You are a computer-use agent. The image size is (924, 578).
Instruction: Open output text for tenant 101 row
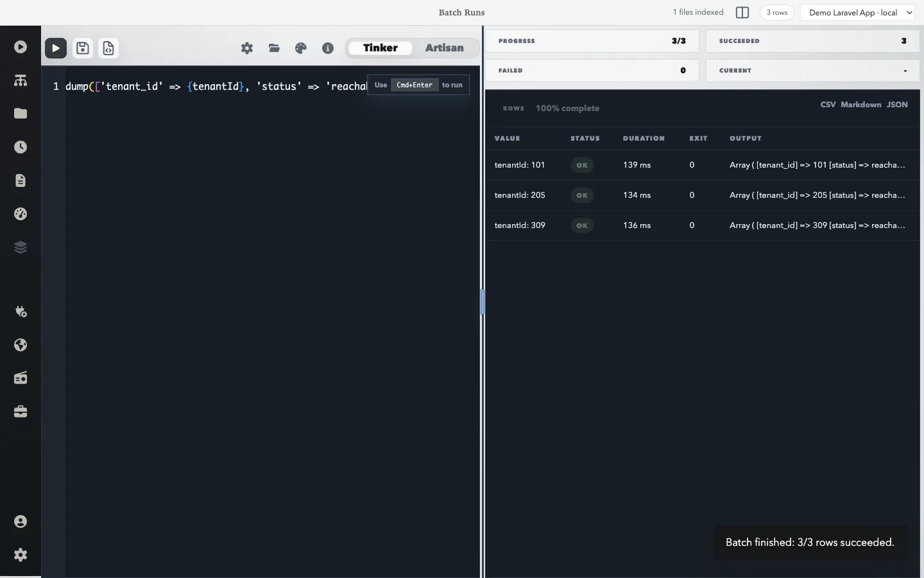pos(817,165)
